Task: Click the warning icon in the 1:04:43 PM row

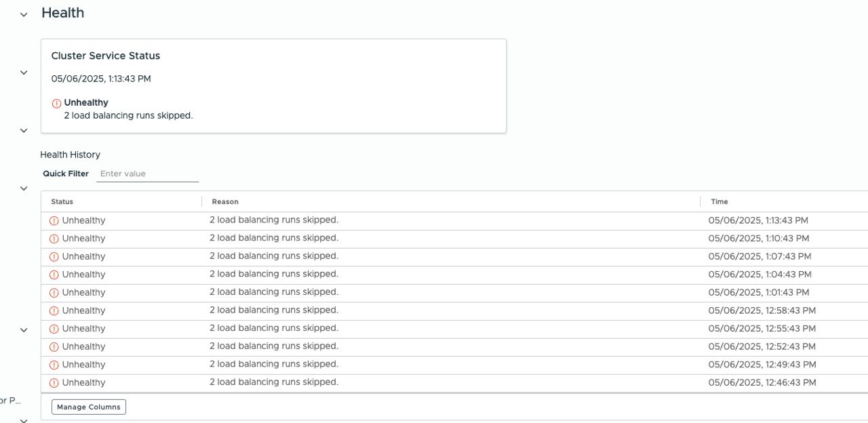Action: (54, 275)
